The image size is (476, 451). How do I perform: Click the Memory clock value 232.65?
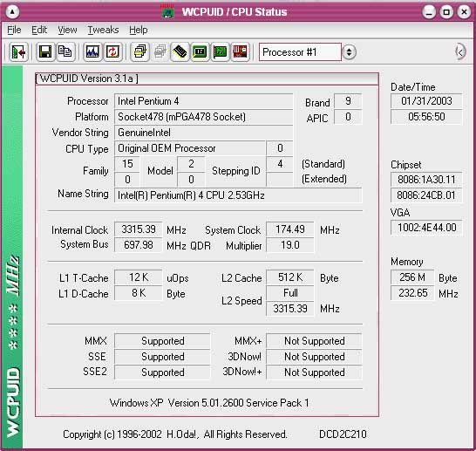click(412, 293)
